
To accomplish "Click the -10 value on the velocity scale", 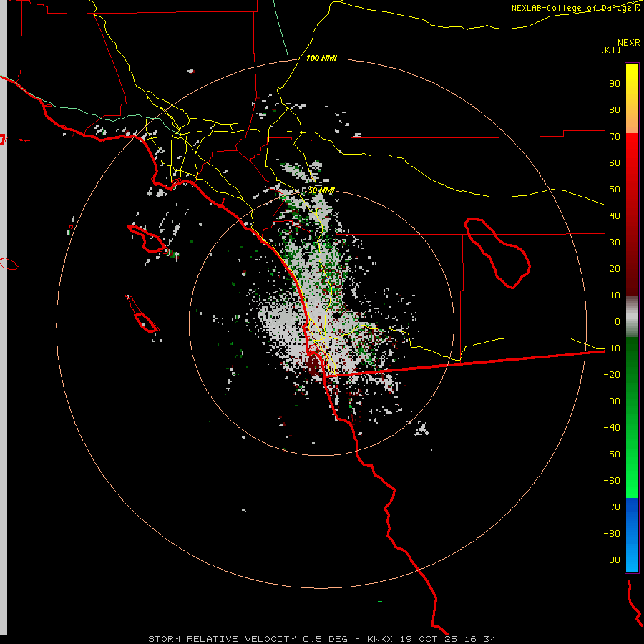I will [x=612, y=348].
